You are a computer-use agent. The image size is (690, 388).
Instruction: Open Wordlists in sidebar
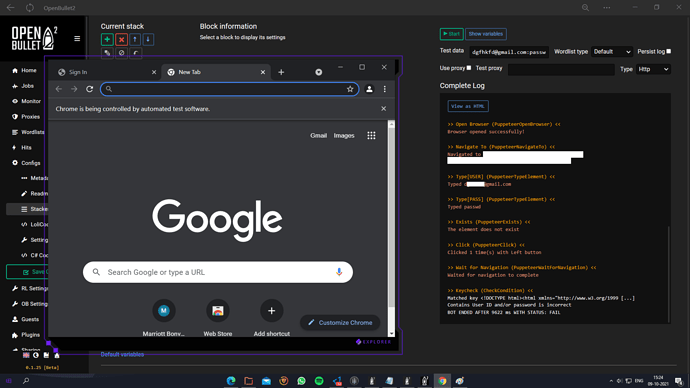pyautogui.click(x=28, y=132)
